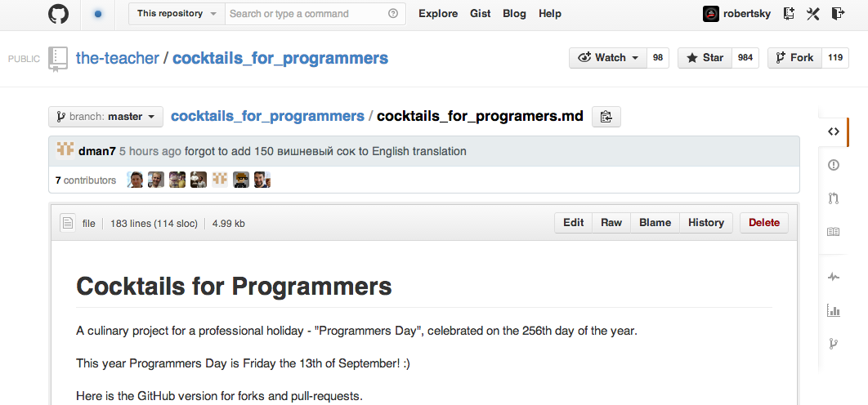Open the Blame view
This screenshot has height=405, width=868.
click(655, 222)
